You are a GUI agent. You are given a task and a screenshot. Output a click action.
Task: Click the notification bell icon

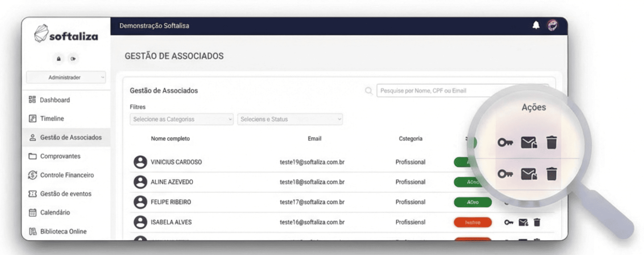536,25
